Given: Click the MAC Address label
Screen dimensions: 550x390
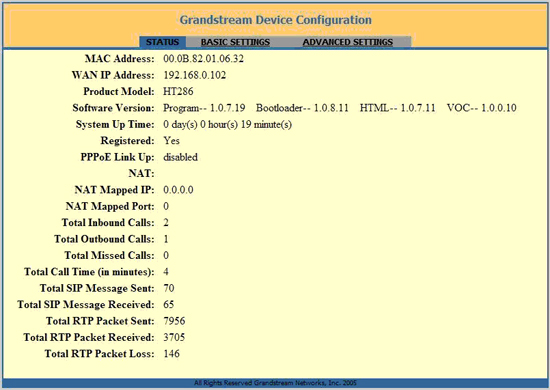Looking at the screenshot, I should click(x=119, y=59).
